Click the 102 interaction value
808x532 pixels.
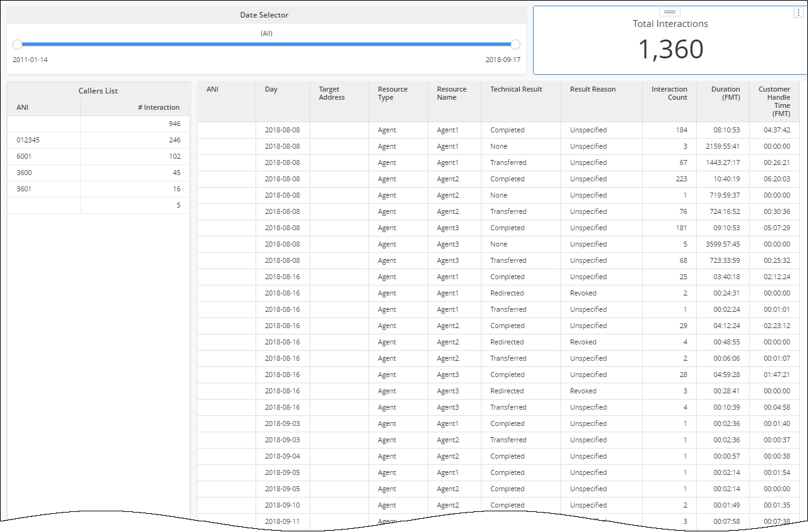click(x=175, y=156)
